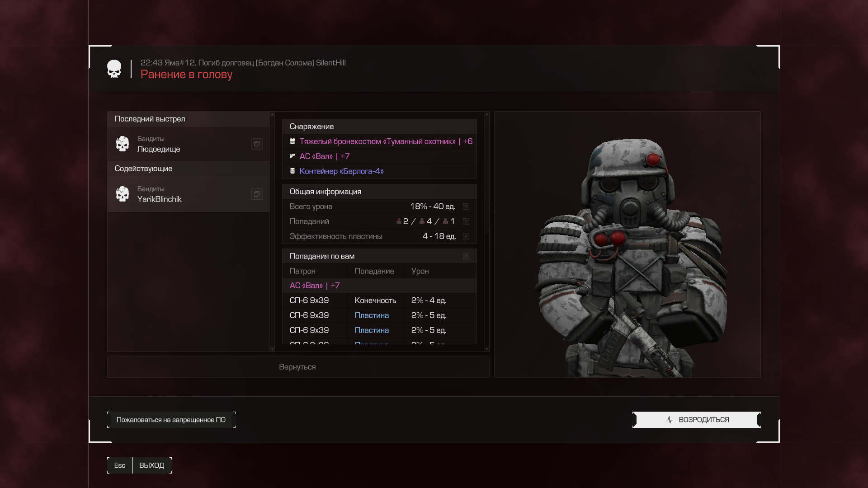
Task: Open help icon for Попаданий row
Action: pos(466,221)
